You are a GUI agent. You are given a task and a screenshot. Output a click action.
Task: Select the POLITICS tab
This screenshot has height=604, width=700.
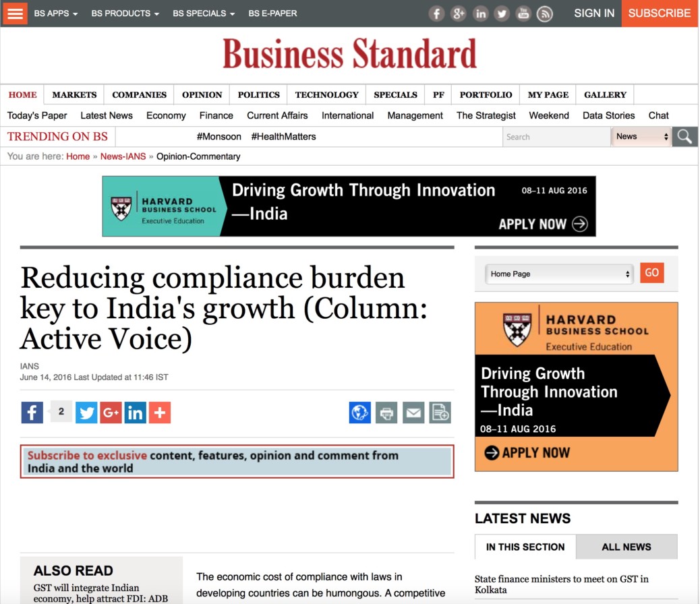click(x=258, y=94)
